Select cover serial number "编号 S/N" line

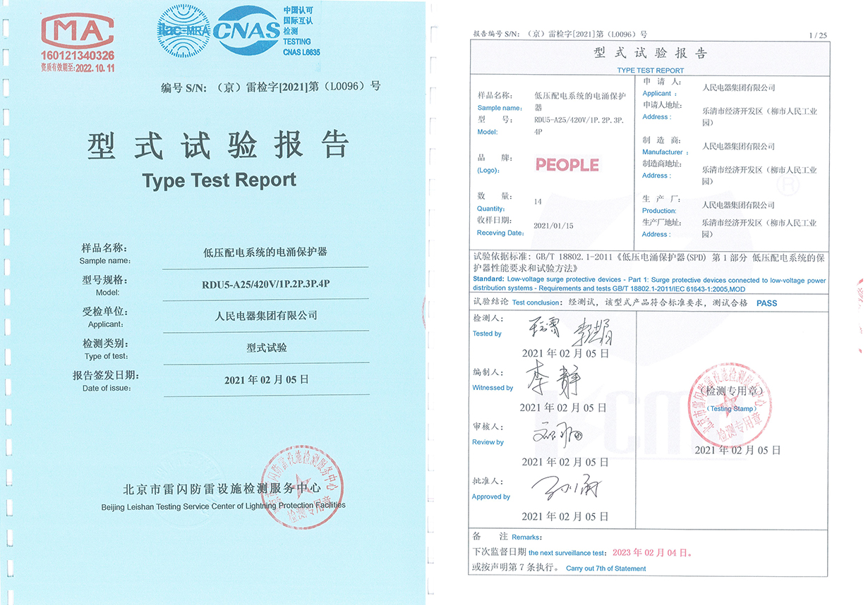coord(271,87)
